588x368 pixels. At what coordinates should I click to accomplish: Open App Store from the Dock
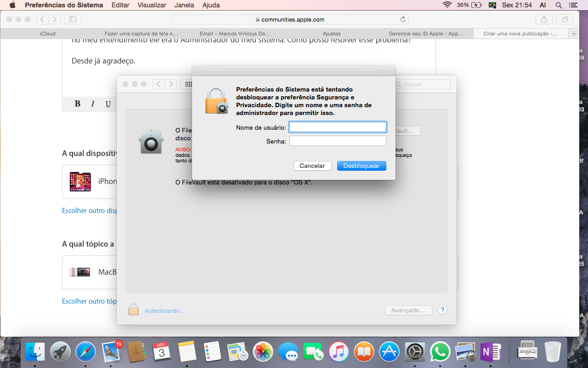(x=390, y=352)
